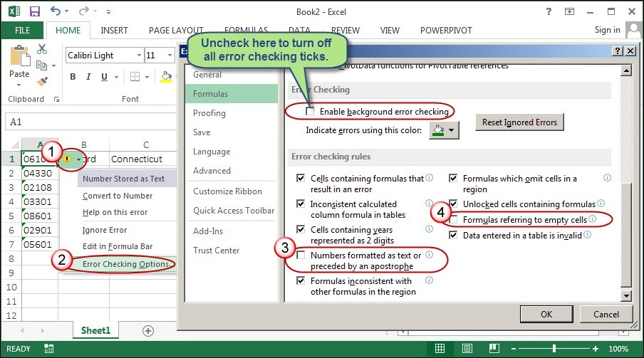Open the FILE tab
Viewport: 644px width, 358px height.
22,30
